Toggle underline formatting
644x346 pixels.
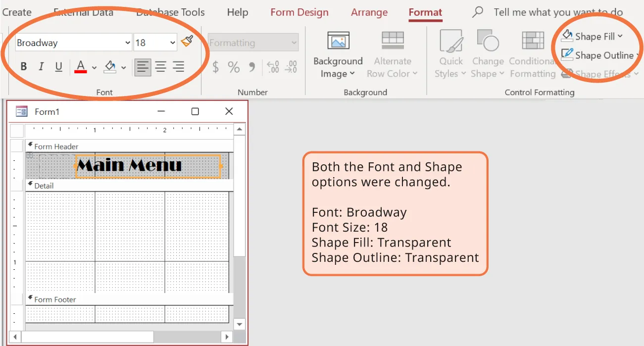click(57, 66)
